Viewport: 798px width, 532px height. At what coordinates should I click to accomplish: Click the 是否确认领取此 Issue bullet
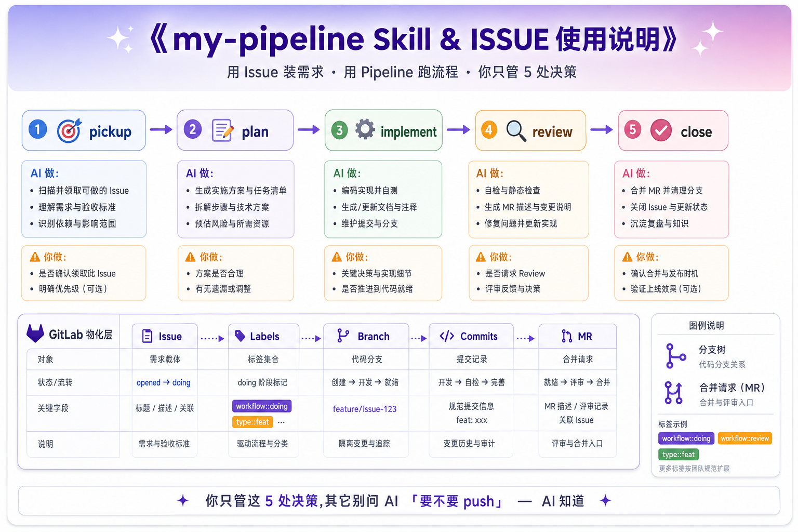click(x=77, y=273)
